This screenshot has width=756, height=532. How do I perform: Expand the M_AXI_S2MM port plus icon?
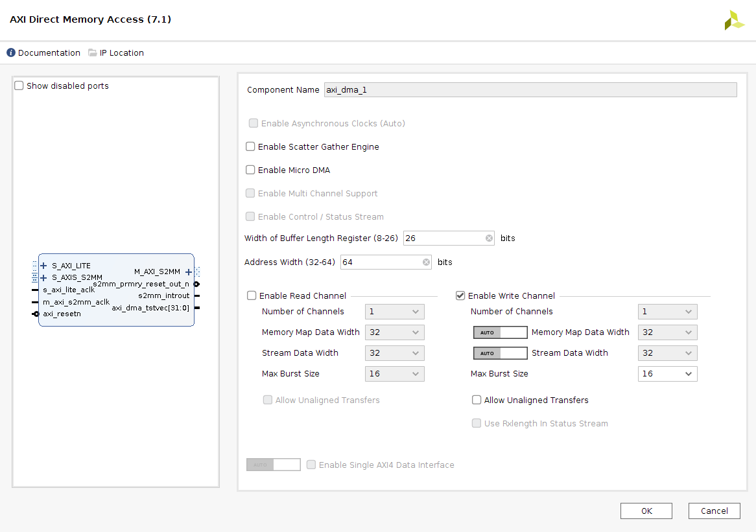tap(189, 272)
